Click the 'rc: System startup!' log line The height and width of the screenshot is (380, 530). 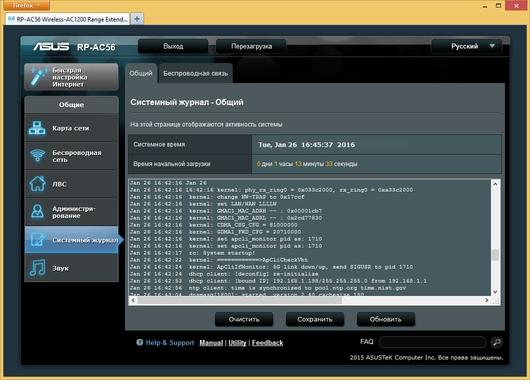192,253
